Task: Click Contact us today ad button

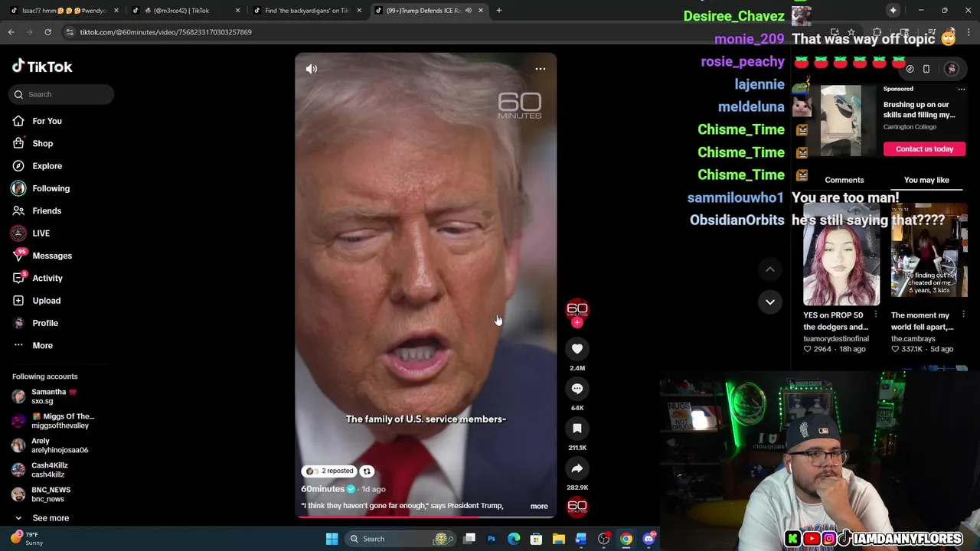Action: tap(924, 148)
